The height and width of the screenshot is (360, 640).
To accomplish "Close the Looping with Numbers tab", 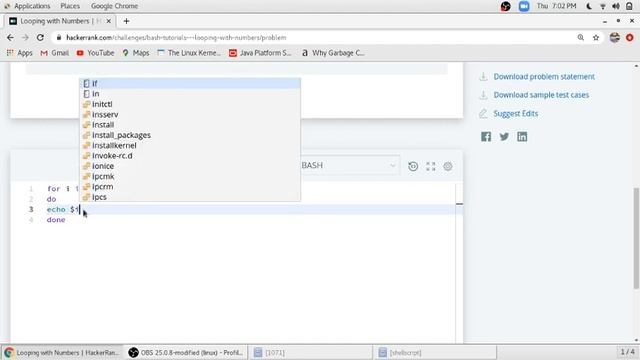I will pos(109,21).
